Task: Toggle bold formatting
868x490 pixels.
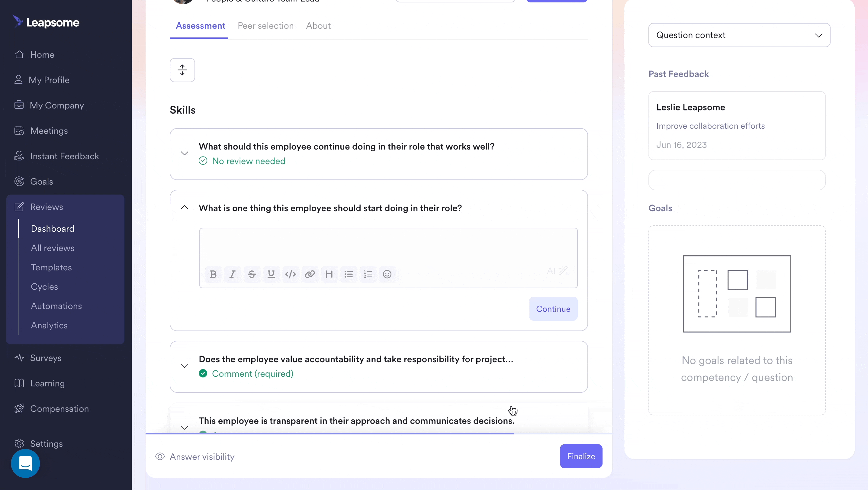Action: [x=213, y=274]
